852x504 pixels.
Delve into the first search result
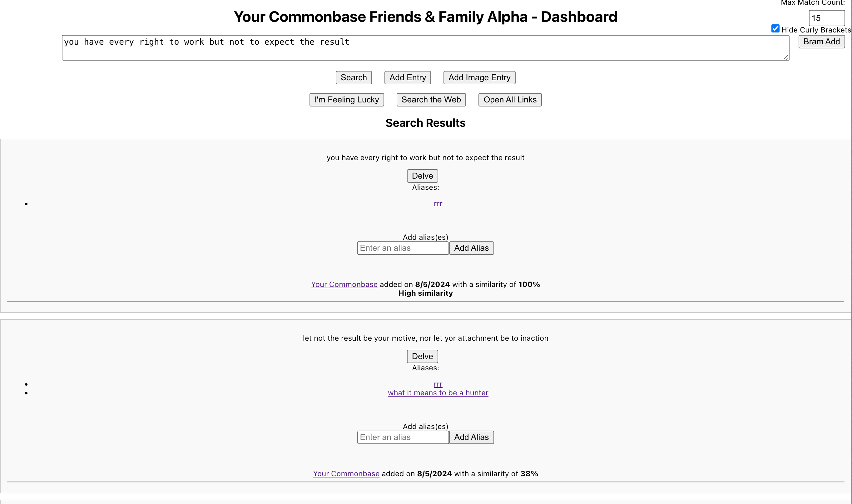click(x=422, y=175)
